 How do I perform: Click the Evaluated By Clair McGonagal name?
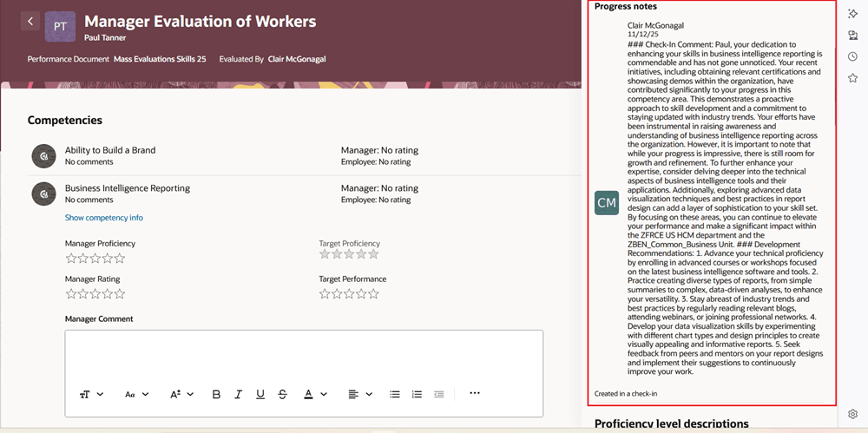coord(297,59)
